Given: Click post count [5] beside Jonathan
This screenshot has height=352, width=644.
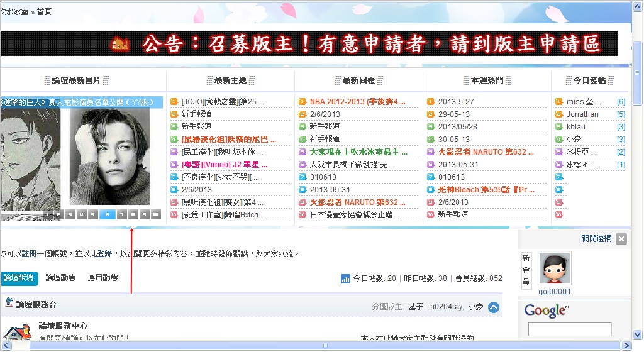Looking at the screenshot, I should coord(621,114).
